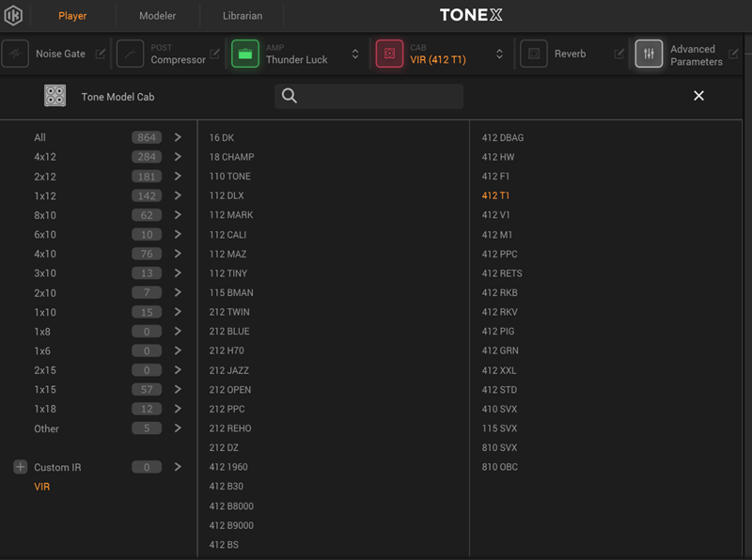Screen dimensions: 752x560
Task: Click the 864 count badge for All
Action: coord(147,137)
